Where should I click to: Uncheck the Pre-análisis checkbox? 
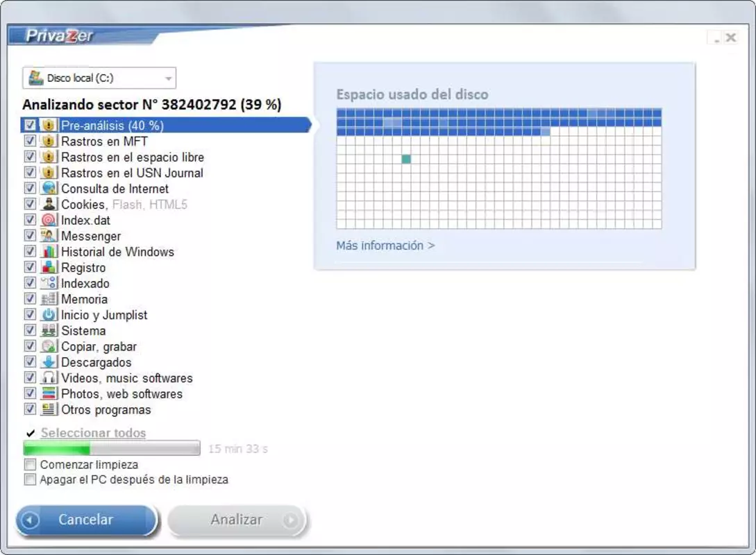point(30,126)
